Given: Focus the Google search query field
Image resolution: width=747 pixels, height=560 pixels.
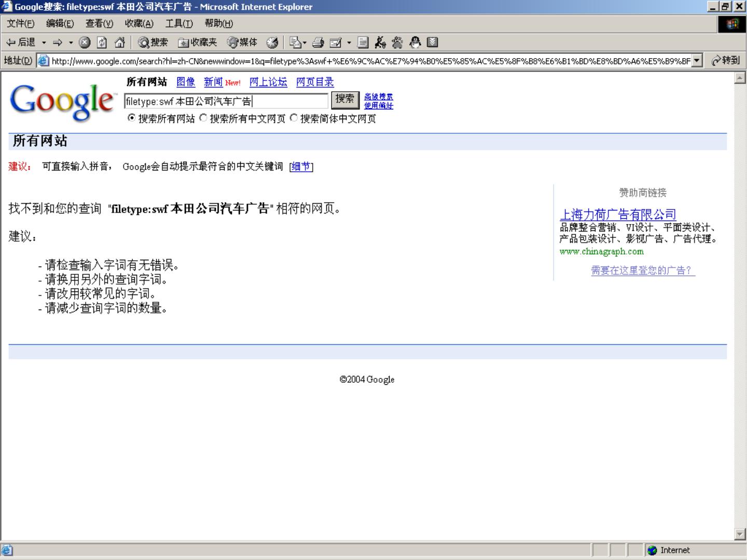Looking at the screenshot, I should pyautogui.click(x=226, y=101).
